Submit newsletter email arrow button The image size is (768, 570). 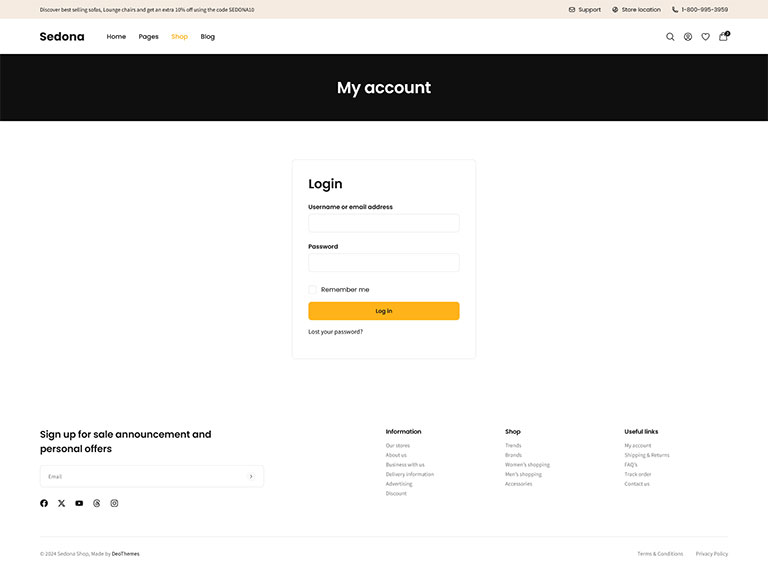pos(251,476)
